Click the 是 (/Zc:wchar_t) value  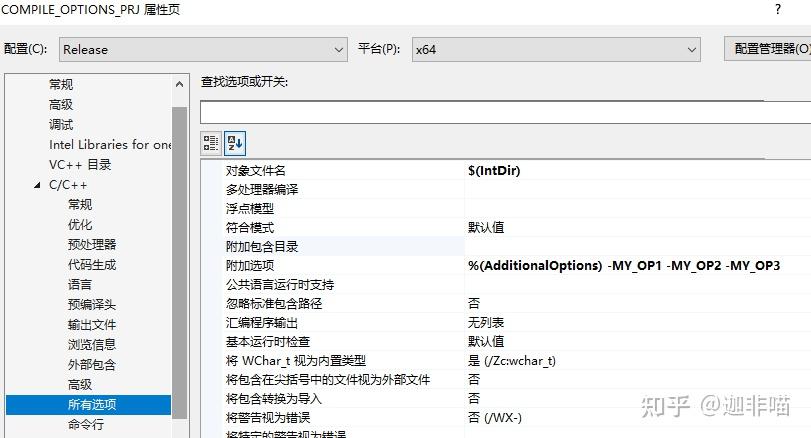click(512, 361)
